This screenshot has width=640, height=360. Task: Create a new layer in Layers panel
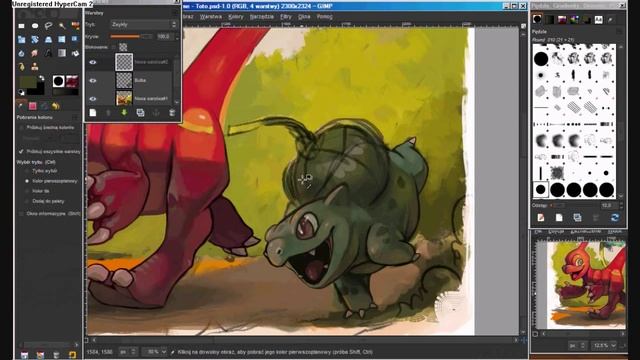93,113
